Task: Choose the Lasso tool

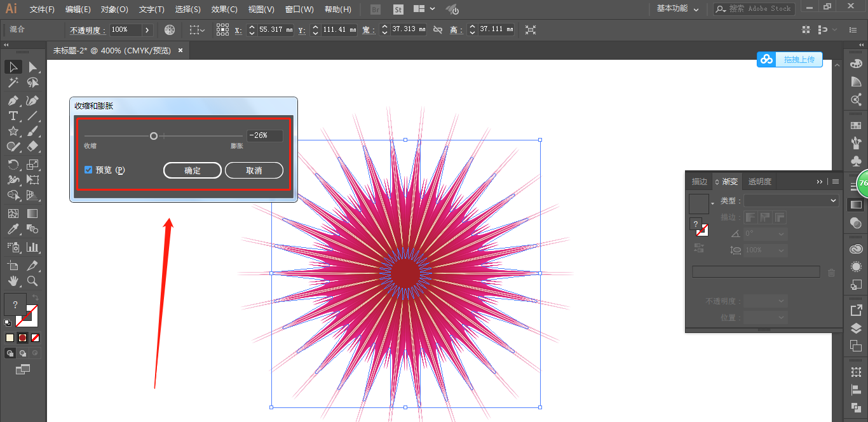Action: pos(32,83)
